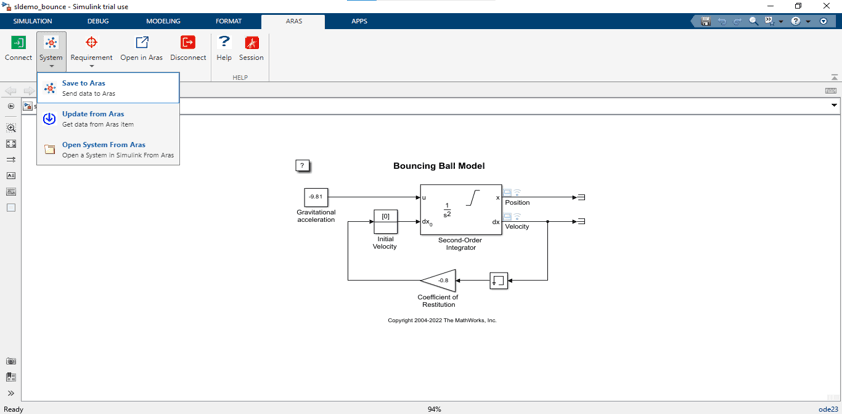The width and height of the screenshot is (842, 414).
Task: Open Aras Help question mark icon
Action: (x=224, y=43)
